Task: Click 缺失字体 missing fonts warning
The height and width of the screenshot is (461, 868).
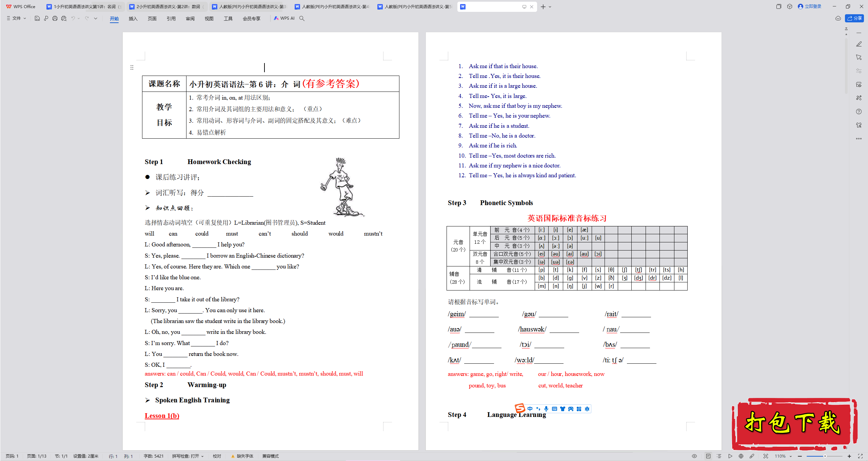Action: pos(242,456)
